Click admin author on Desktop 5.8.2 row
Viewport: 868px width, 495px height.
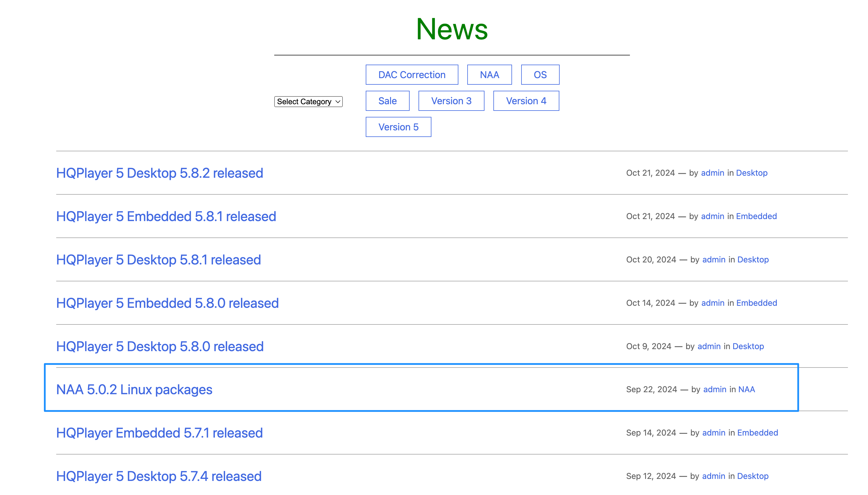[x=713, y=173]
